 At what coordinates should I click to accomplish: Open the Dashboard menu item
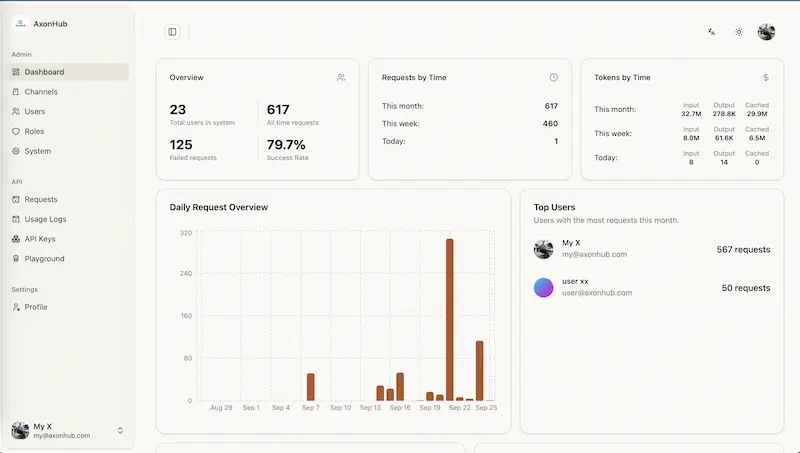point(69,72)
